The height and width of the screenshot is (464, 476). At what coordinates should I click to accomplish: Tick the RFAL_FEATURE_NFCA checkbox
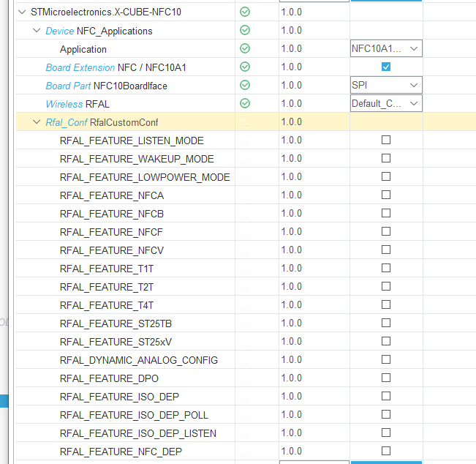point(386,195)
